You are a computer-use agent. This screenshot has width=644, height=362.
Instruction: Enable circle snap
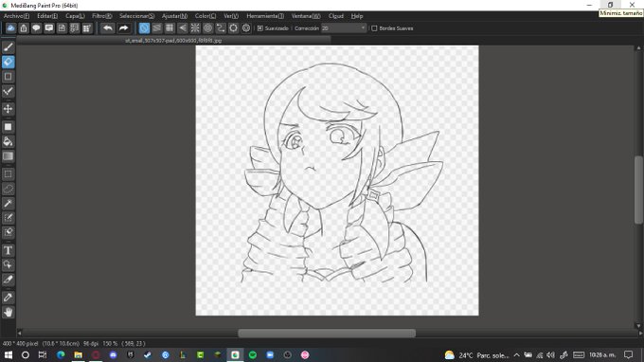coord(207,27)
